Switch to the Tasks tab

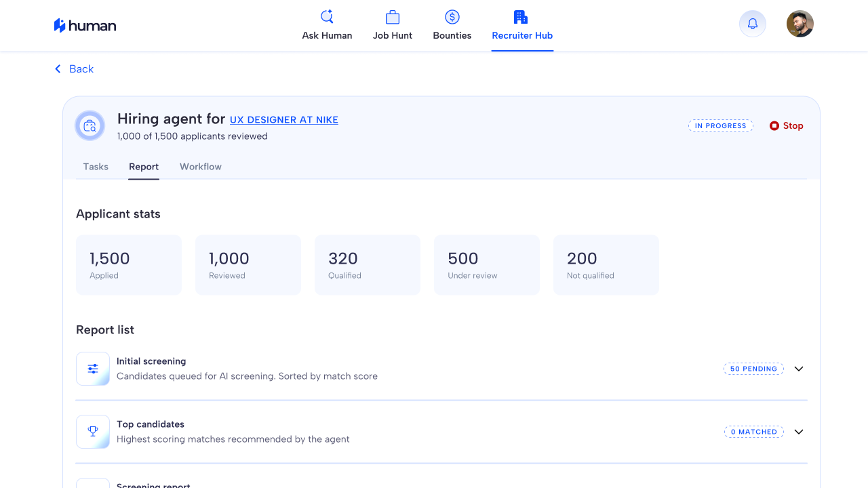(x=96, y=167)
